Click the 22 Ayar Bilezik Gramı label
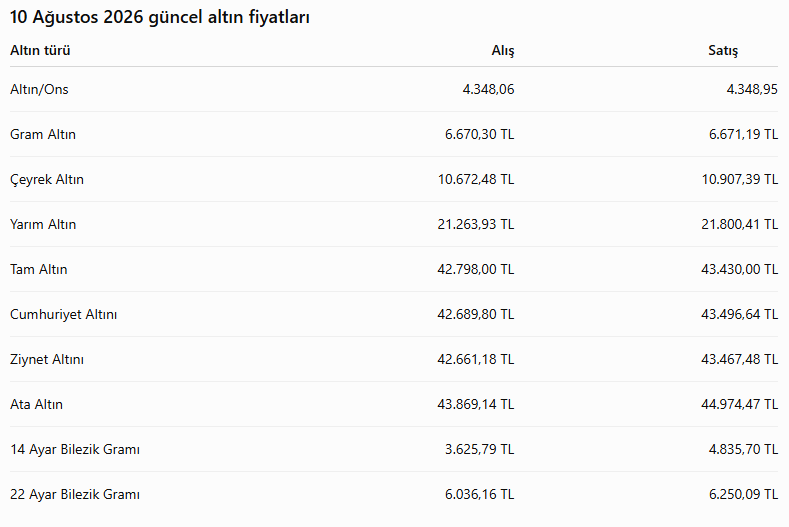789x527 pixels. [75, 494]
